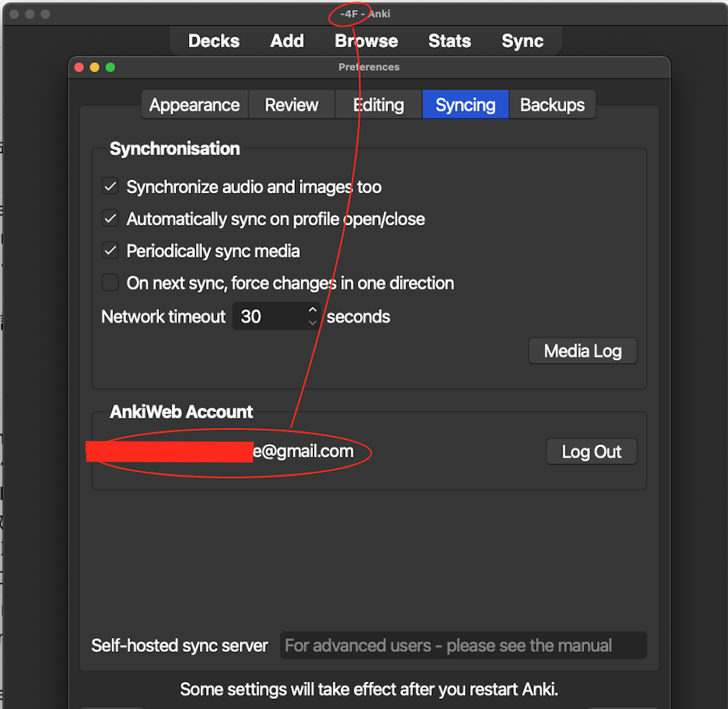This screenshot has width=728, height=709.
Task: Decrease Network timeout with down arrow
Action: (313, 323)
